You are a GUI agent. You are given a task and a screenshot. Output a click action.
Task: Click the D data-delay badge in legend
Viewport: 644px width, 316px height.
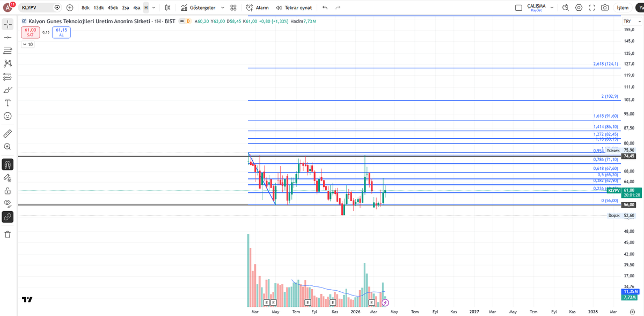click(x=188, y=21)
